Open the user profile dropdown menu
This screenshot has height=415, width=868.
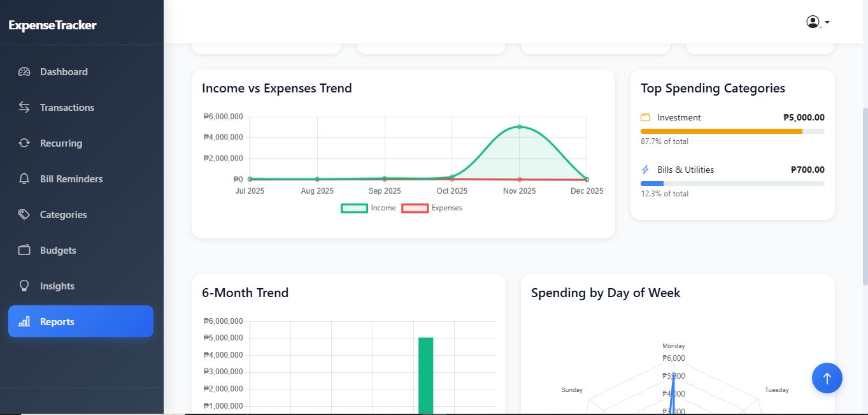pos(817,22)
